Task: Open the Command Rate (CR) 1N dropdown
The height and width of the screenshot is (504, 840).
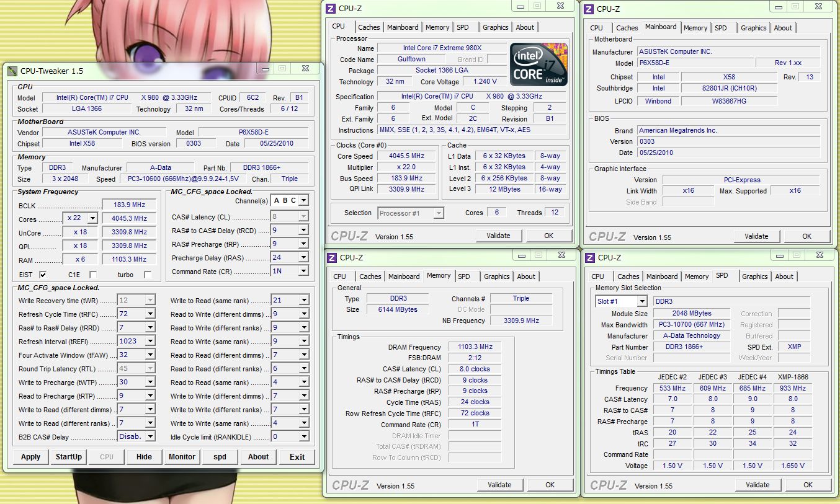Action: (303, 271)
